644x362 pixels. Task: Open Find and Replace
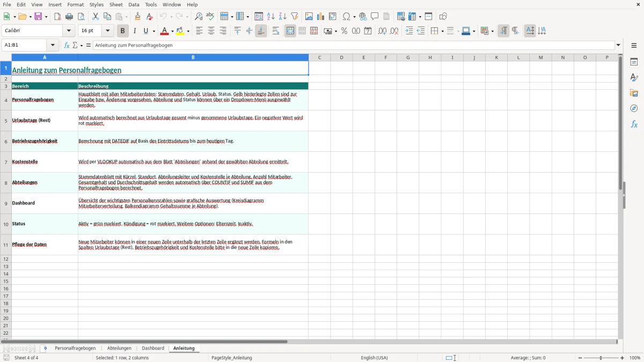coord(199,17)
